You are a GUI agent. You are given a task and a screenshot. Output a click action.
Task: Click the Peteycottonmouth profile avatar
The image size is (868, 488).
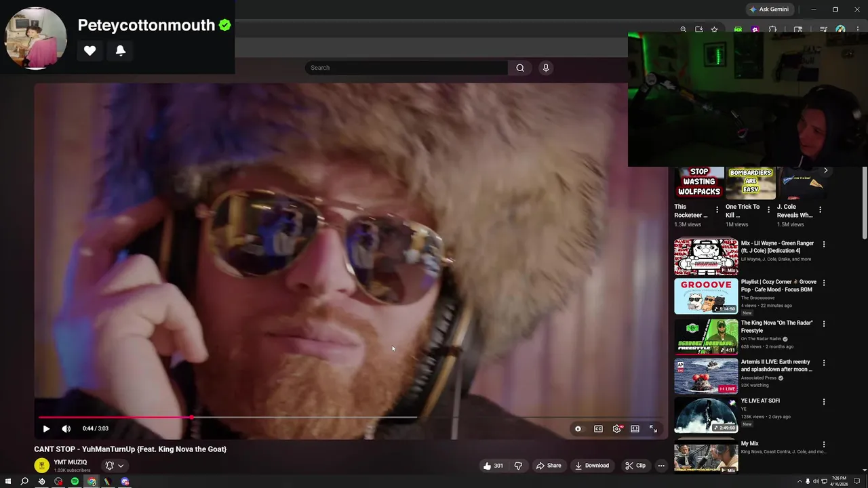(36, 38)
